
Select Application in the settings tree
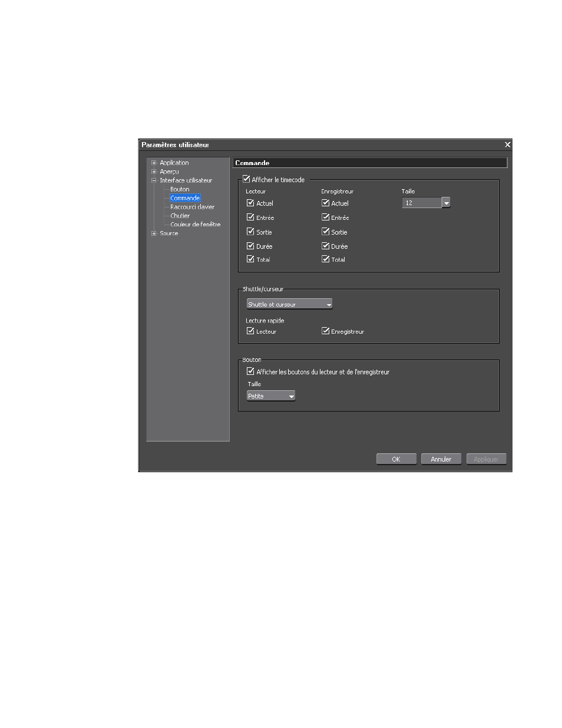click(174, 163)
